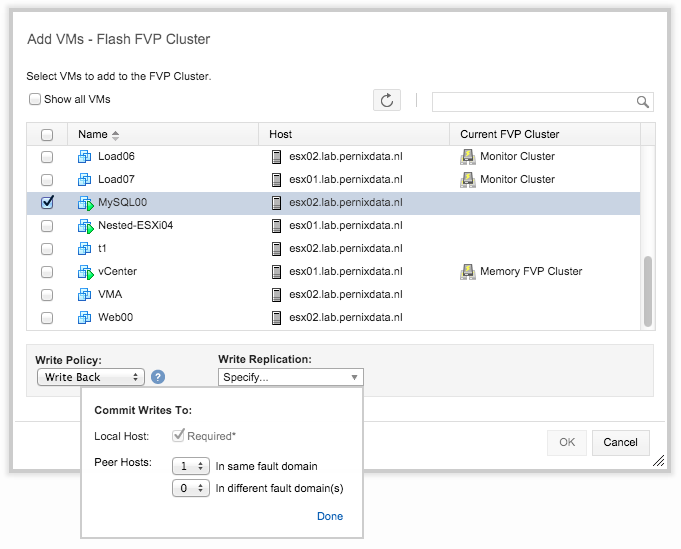Click the Write Policy help icon
Viewport: 681px width, 549px height.
pyautogui.click(x=159, y=377)
